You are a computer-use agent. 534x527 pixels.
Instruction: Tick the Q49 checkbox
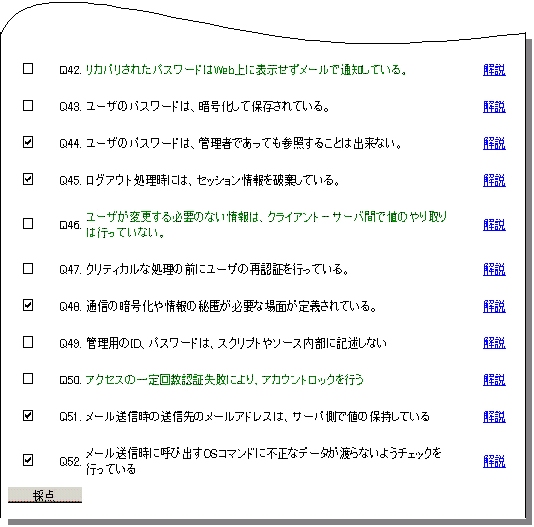click(28, 342)
